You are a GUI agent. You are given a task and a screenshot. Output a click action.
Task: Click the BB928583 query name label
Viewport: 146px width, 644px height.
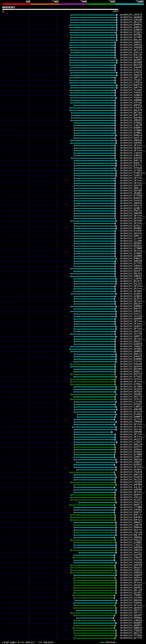tap(8, 7)
